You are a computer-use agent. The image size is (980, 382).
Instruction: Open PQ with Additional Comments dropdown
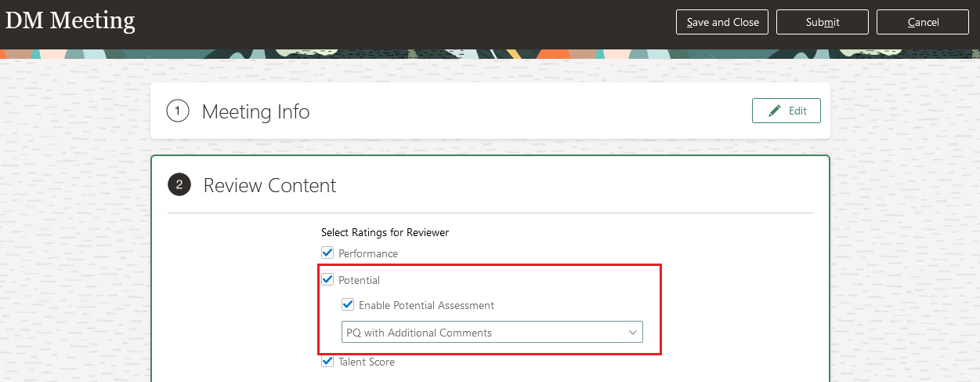coord(492,333)
